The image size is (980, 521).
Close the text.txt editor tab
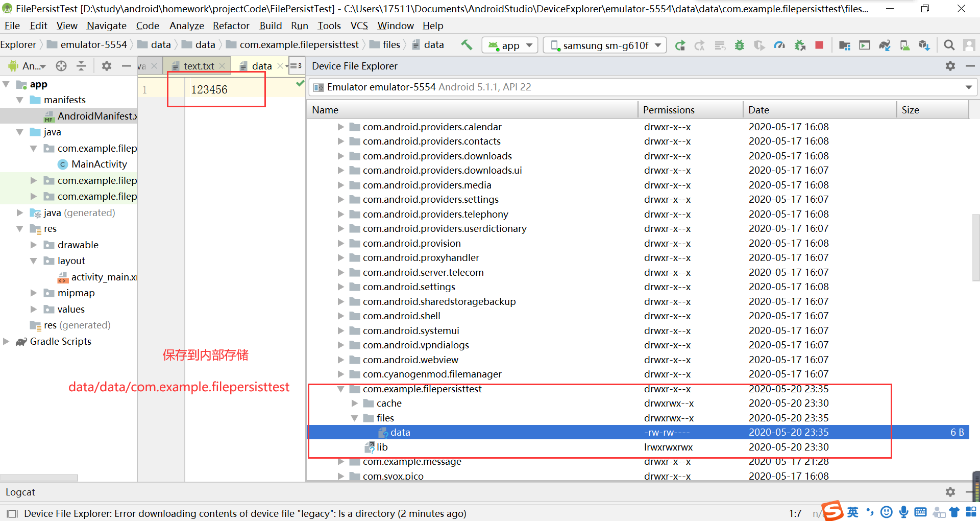click(222, 66)
